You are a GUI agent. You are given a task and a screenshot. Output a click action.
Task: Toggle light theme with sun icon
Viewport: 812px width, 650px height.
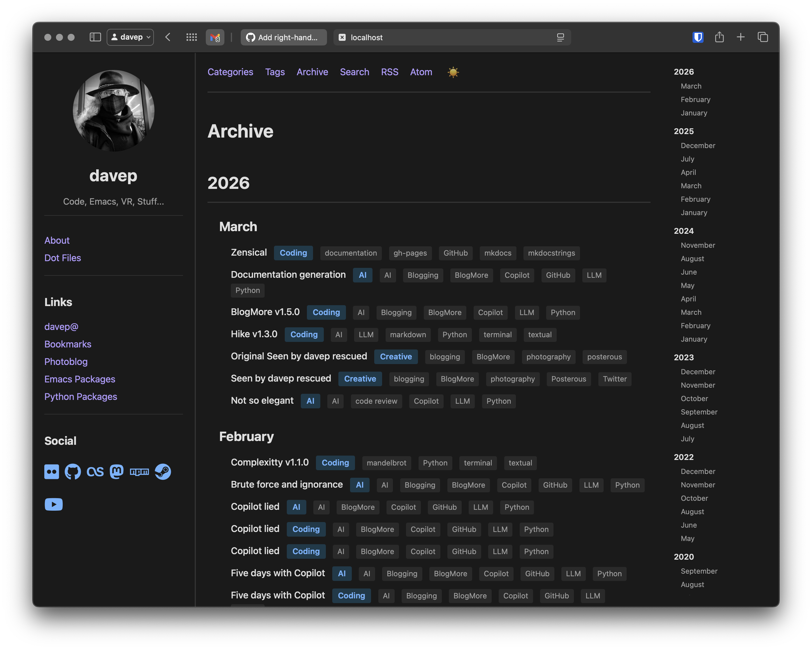(x=453, y=72)
